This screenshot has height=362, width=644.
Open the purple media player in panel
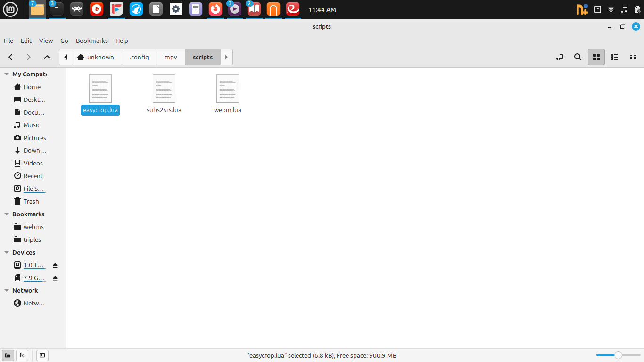[235, 9]
